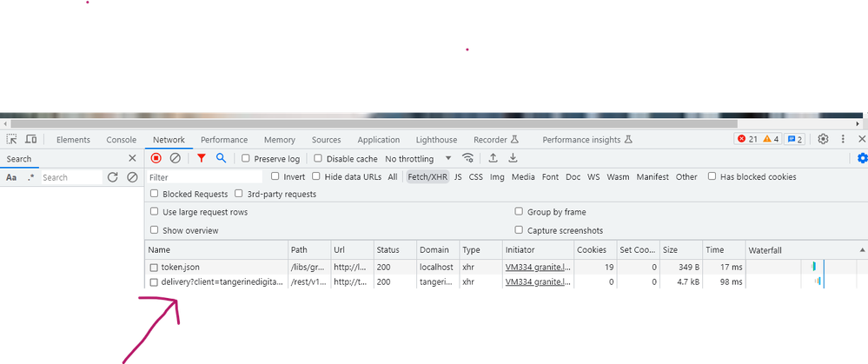Check the Disable cache option
Image resolution: width=868 pixels, height=364 pixels.
click(x=318, y=159)
